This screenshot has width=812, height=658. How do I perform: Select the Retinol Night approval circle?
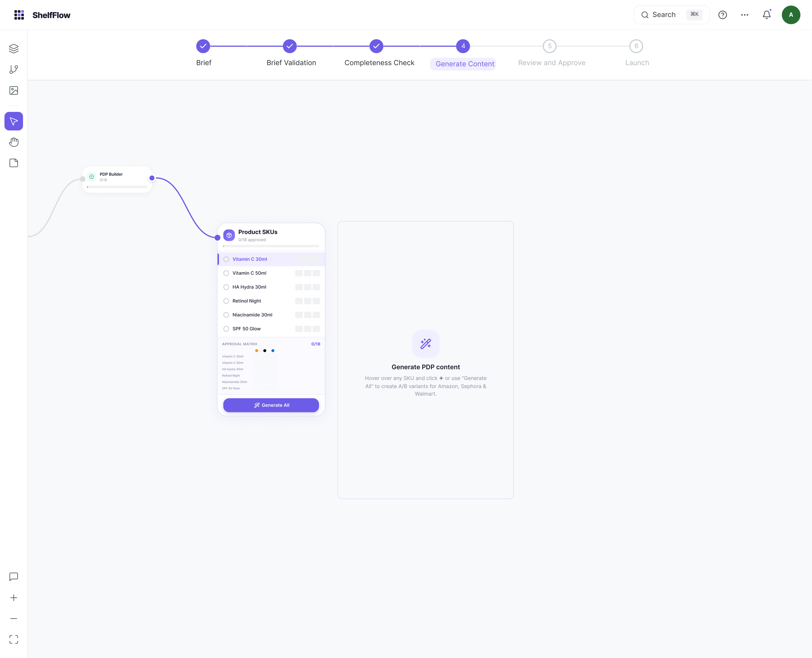pos(227,301)
